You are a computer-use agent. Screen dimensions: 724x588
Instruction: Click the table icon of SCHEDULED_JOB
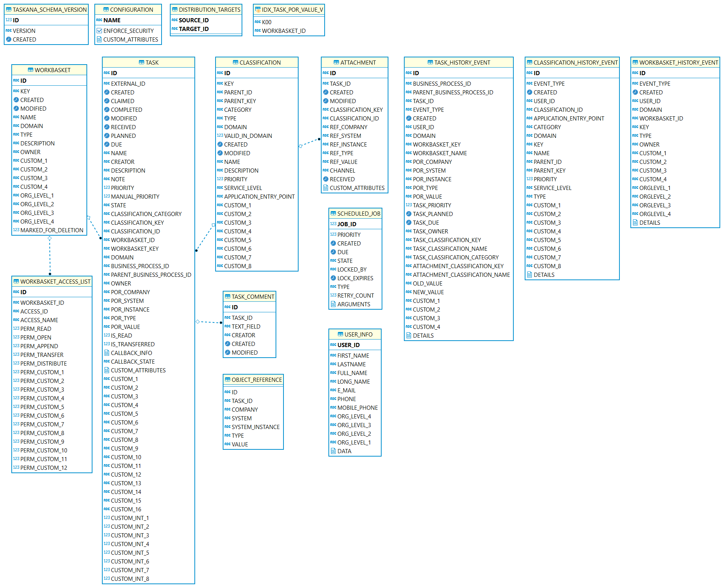coord(333,213)
